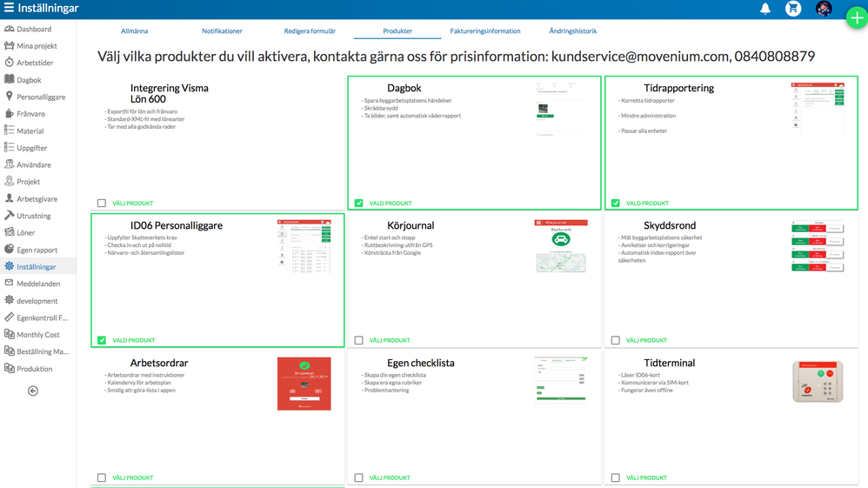Open the Faktureringsinformation tab
868x488 pixels.
point(485,31)
